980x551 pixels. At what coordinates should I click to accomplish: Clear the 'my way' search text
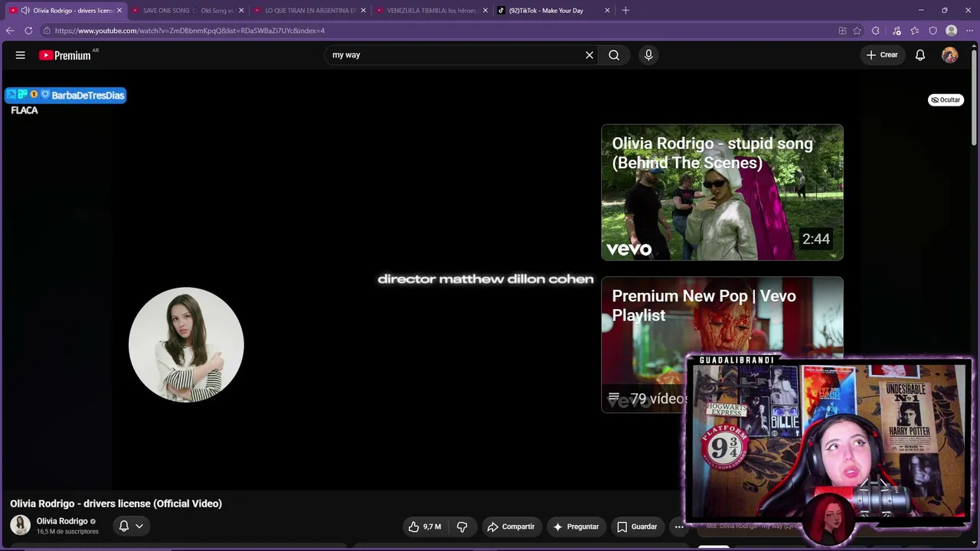pyautogui.click(x=590, y=55)
